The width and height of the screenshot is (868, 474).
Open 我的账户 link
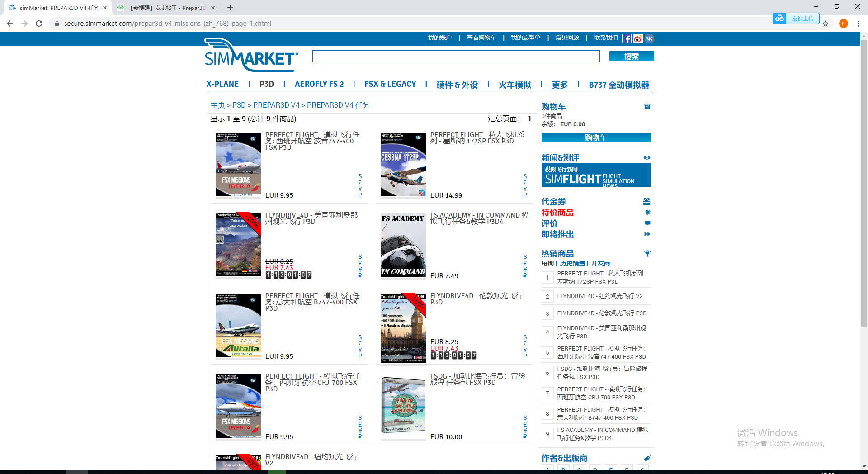point(440,38)
